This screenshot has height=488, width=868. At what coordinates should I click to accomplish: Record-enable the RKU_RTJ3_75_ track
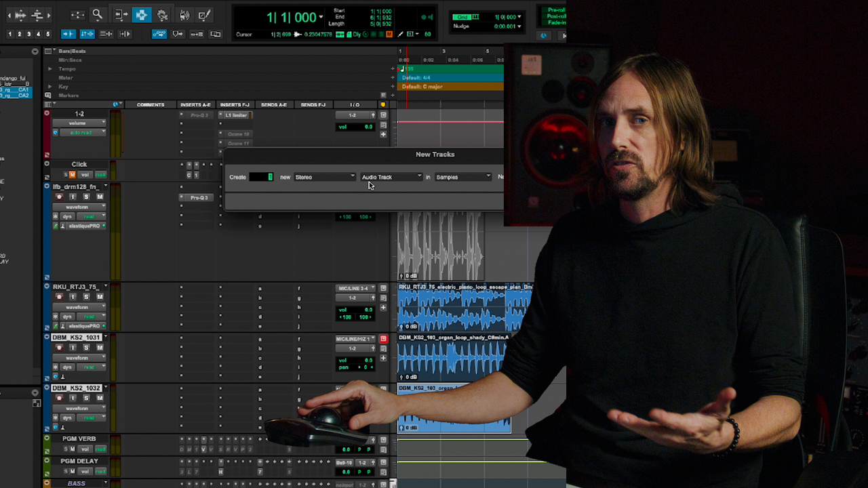tap(59, 297)
